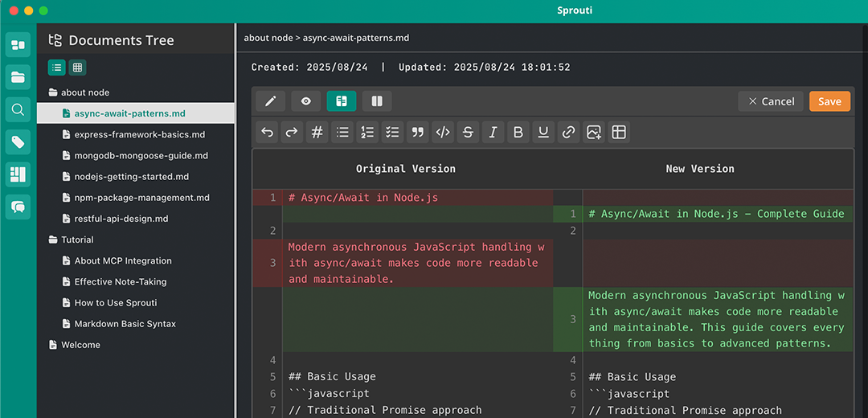Insert a blockquote
The image size is (868, 418).
click(x=417, y=133)
